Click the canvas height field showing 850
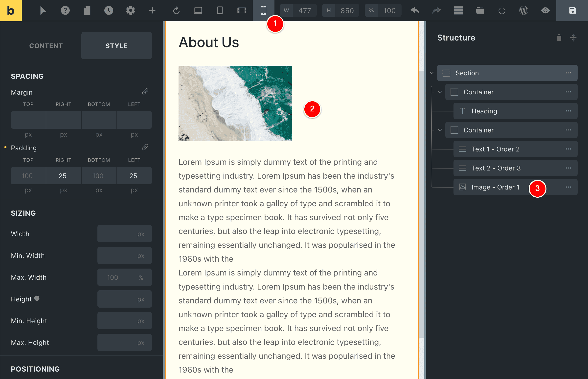Screen dimensions: 588x379 coord(347,10)
